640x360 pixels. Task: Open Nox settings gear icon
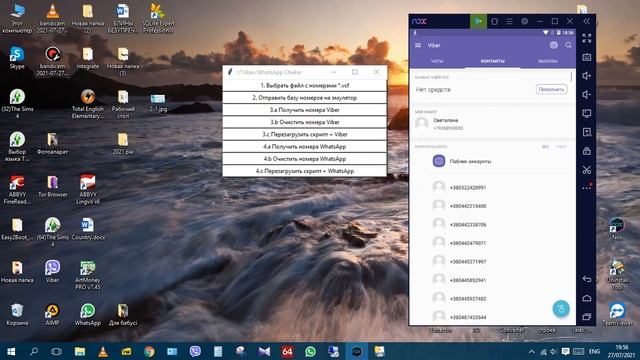point(524,21)
